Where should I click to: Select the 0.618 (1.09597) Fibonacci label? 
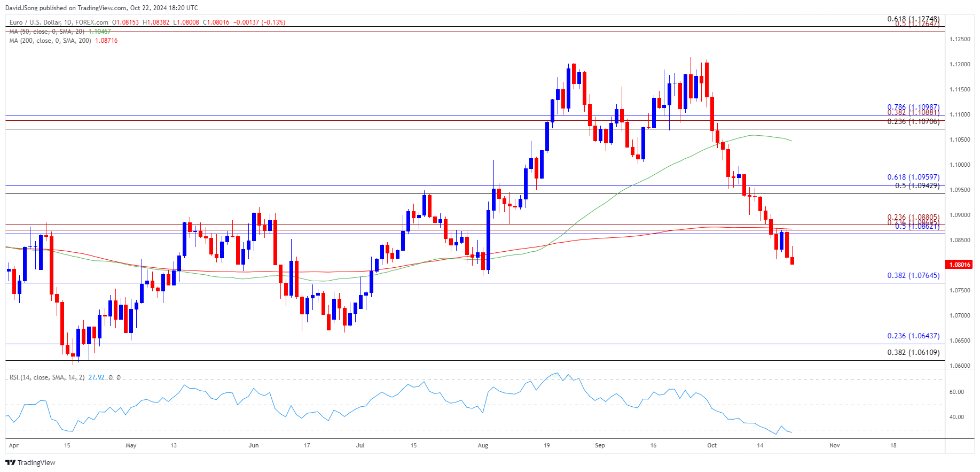(913, 177)
